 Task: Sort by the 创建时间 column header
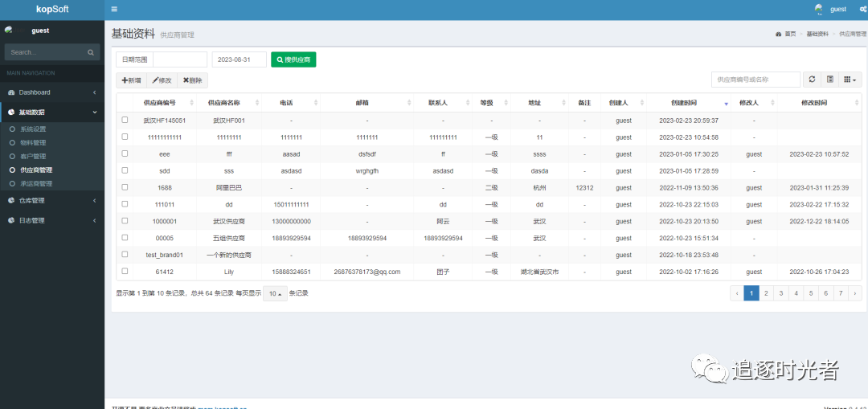point(684,103)
